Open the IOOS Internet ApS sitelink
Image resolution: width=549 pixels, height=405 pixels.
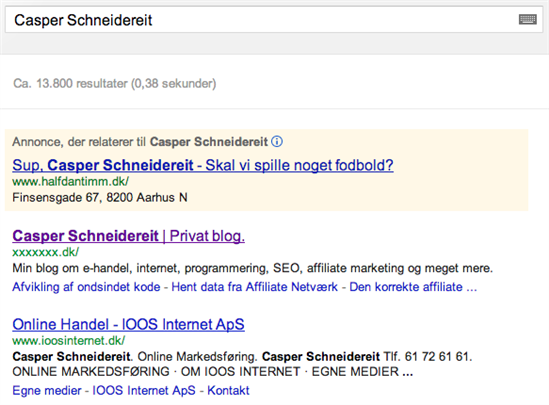tap(144, 390)
